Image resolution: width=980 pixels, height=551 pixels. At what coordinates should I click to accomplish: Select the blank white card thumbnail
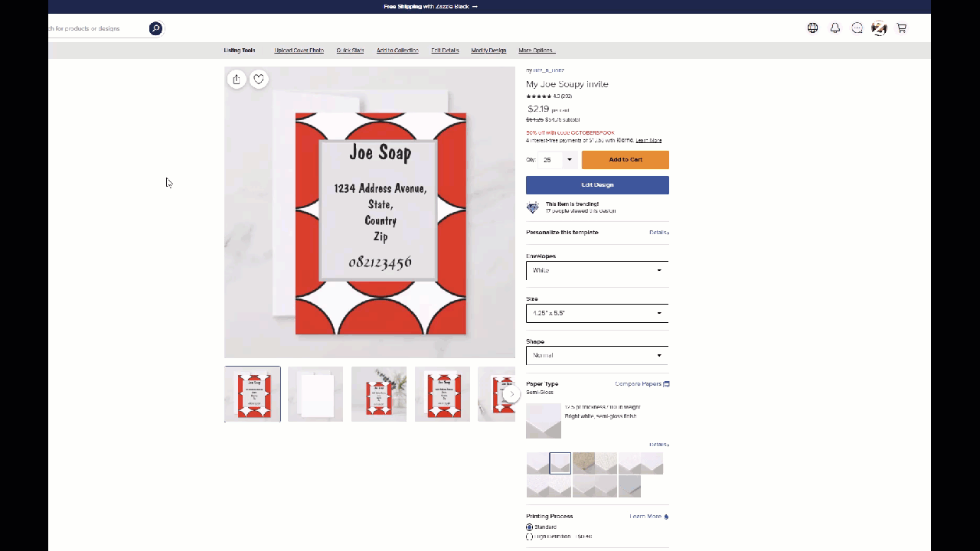tap(315, 394)
